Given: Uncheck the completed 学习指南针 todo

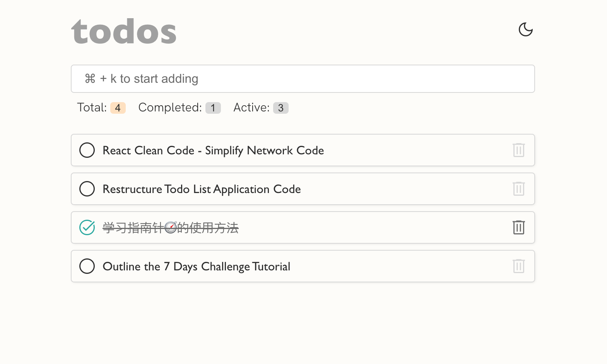Looking at the screenshot, I should pyautogui.click(x=87, y=228).
